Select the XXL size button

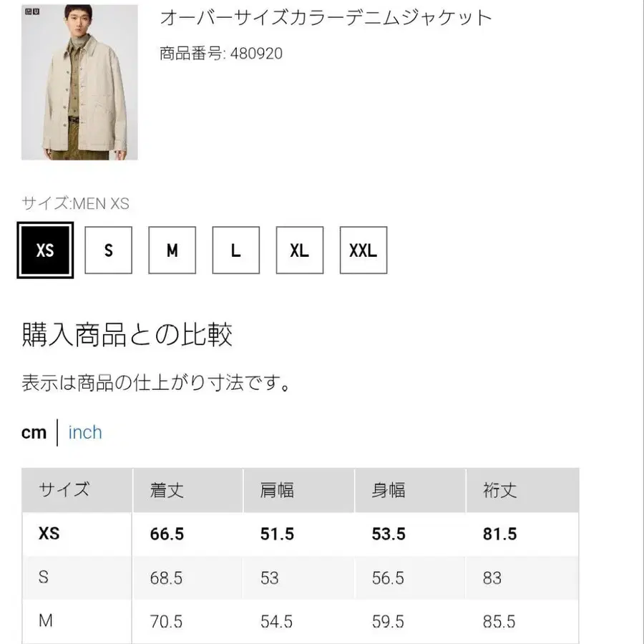point(363,250)
